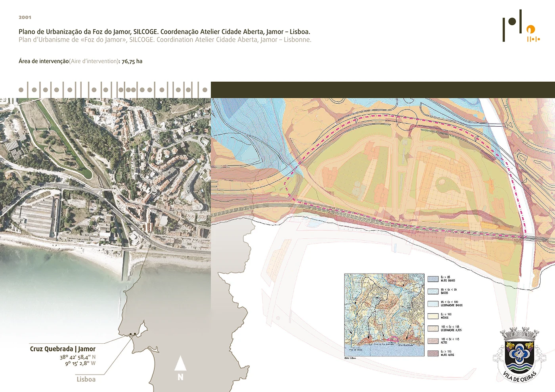Click the "76,75 ha" area value
555x392 pixels.
pyautogui.click(x=132, y=61)
